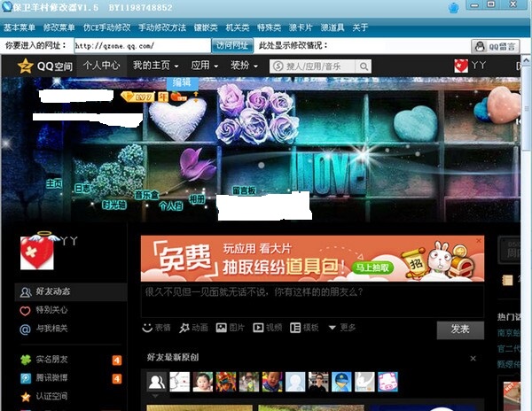The height and width of the screenshot is (411, 532).
Task: Click the magnifier search icon
Action: coord(364,66)
